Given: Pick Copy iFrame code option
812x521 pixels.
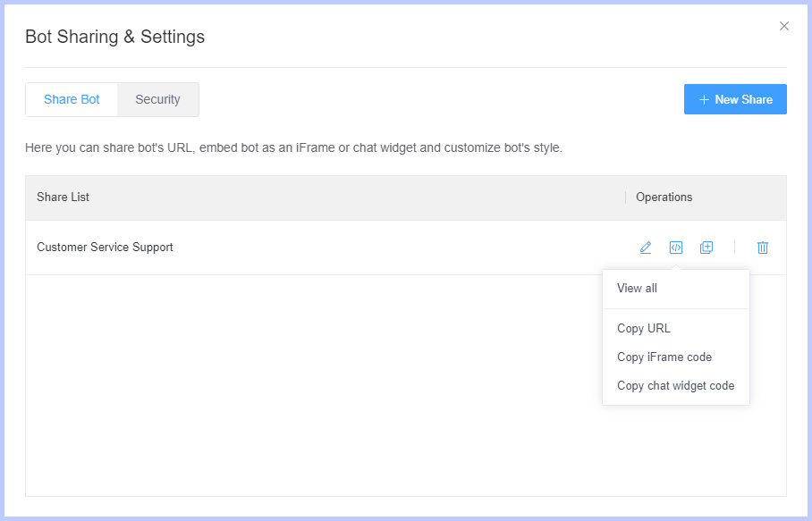Looking at the screenshot, I should coord(664,357).
